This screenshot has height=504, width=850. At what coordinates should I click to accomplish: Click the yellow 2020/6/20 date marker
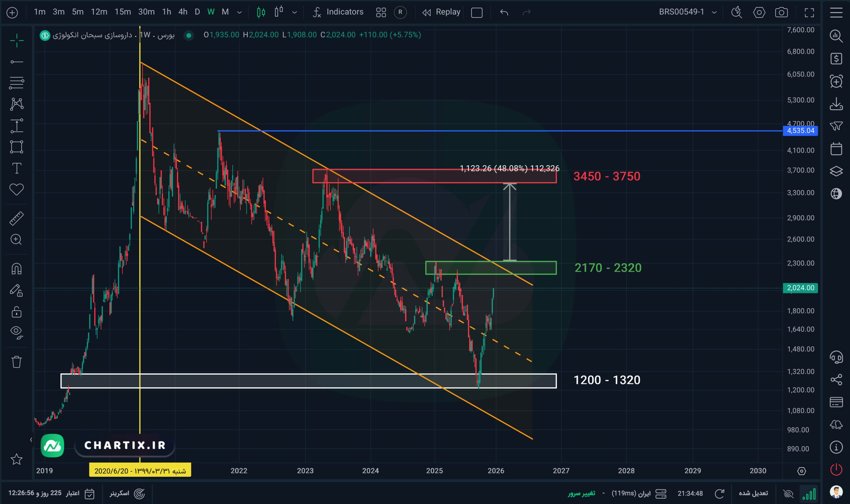[140, 471]
